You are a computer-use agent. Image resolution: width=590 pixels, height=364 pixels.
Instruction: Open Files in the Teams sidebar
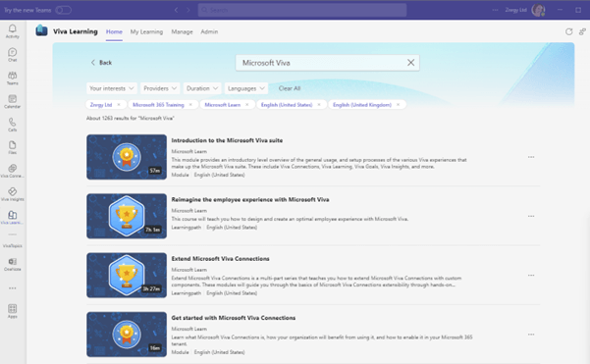(13, 148)
